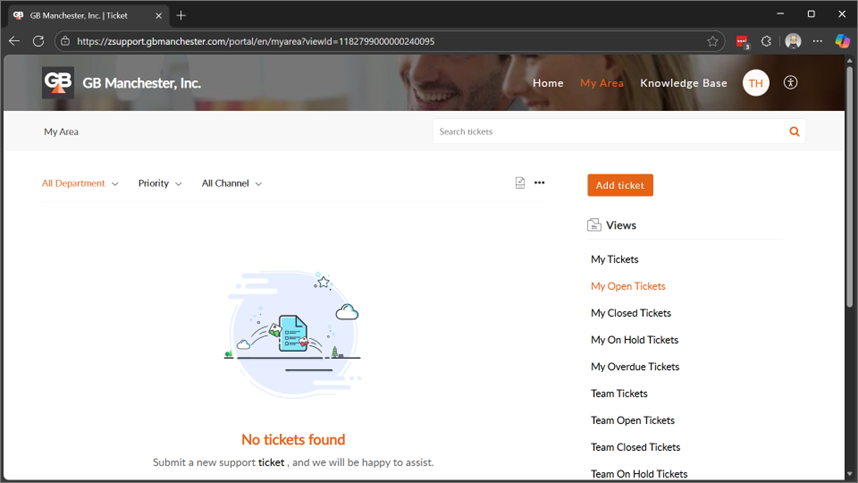Expand the All Department dropdown
Screen dimensions: 858x483
click(80, 184)
